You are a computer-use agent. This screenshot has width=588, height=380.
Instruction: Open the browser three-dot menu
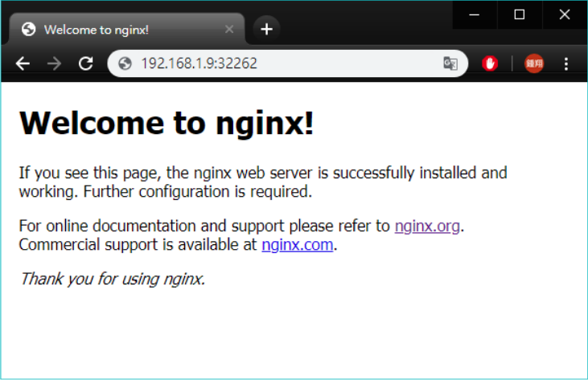click(566, 63)
